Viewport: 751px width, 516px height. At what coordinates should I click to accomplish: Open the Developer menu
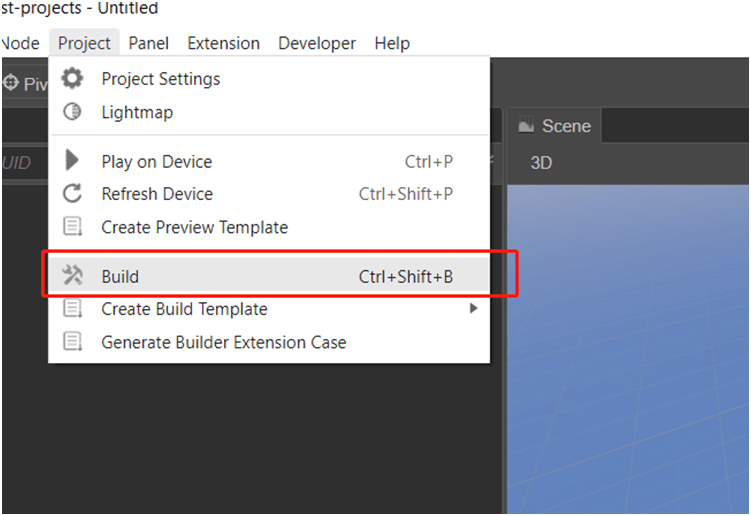coord(317,43)
